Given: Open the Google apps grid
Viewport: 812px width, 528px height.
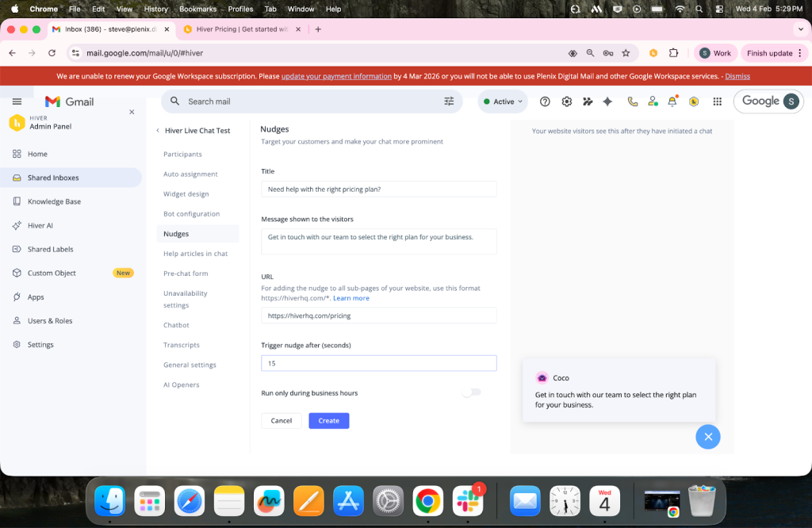Looking at the screenshot, I should pyautogui.click(x=717, y=101).
